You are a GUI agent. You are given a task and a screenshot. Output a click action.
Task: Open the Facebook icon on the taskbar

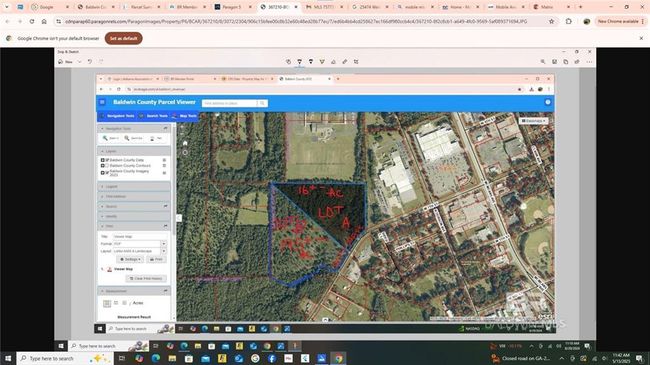(272, 358)
